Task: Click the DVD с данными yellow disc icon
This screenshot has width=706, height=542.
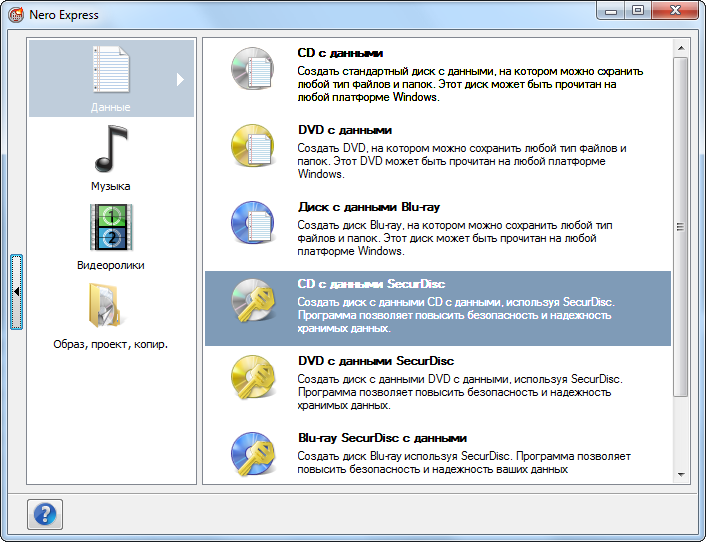Action: point(253,146)
